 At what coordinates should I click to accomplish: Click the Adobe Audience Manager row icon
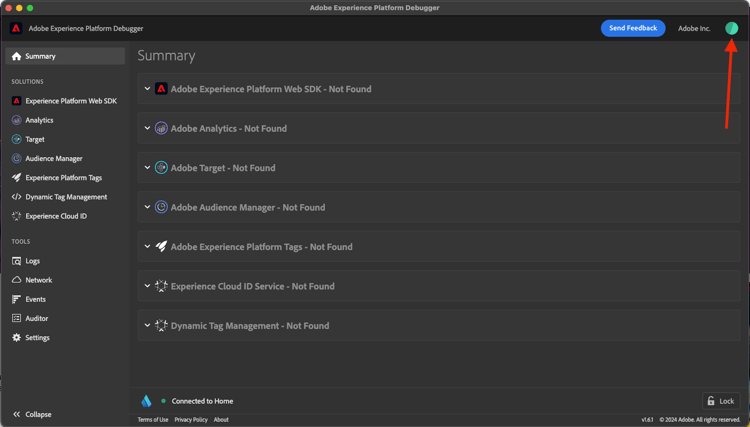[x=161, y=207]
